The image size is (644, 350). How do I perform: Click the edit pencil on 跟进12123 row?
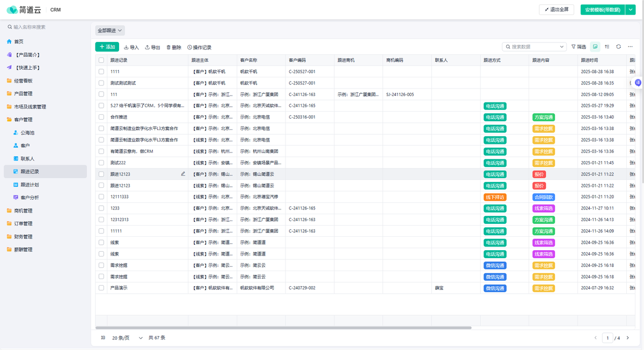tap(183, 174)
